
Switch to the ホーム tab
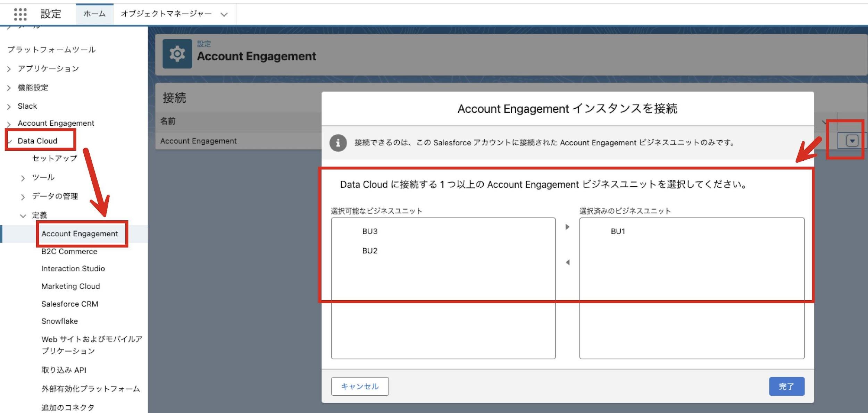click(94, 14)
